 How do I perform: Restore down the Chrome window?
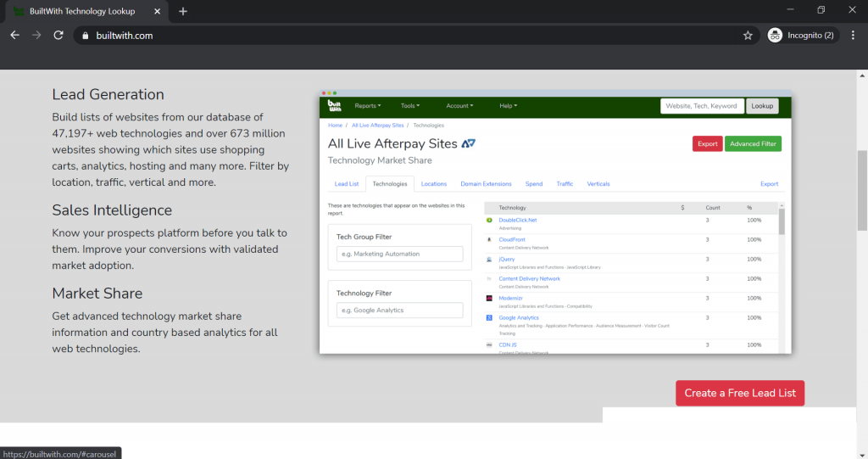pos(821,9)
